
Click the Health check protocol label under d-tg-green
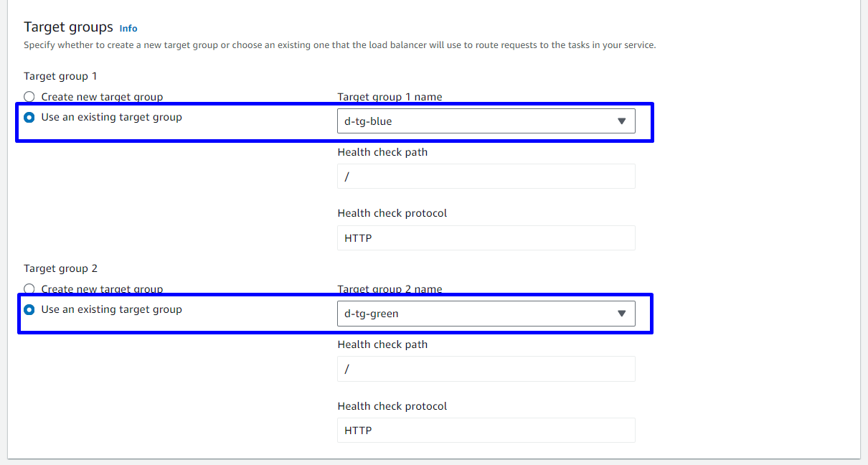click(392, 406)
